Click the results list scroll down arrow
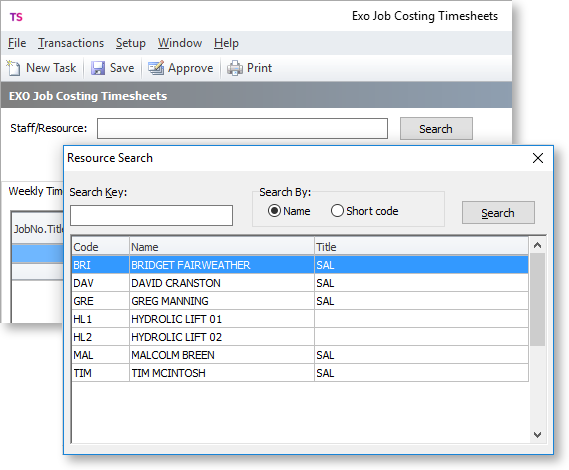The height and width of the screenshot is (470, 569). point(537,434)
